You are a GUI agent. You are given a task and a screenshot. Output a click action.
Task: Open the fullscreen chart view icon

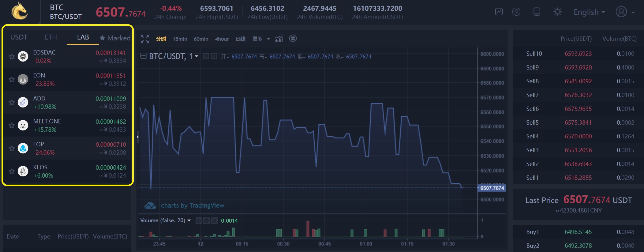click(145, 39)
